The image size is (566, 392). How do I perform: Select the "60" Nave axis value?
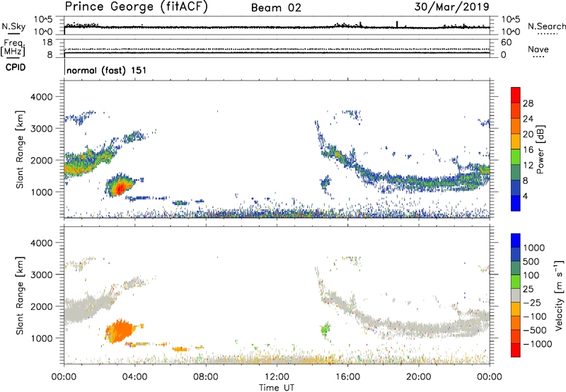(507, 42)
